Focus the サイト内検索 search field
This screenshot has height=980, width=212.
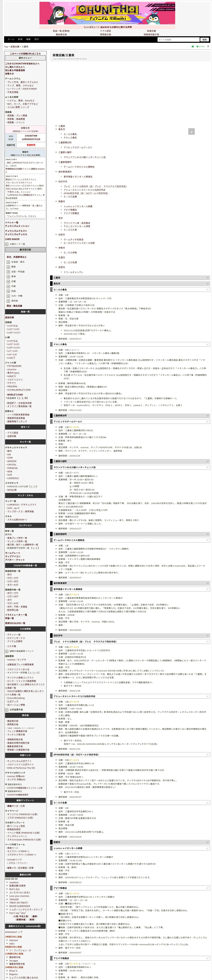click(x=178, y=40)
